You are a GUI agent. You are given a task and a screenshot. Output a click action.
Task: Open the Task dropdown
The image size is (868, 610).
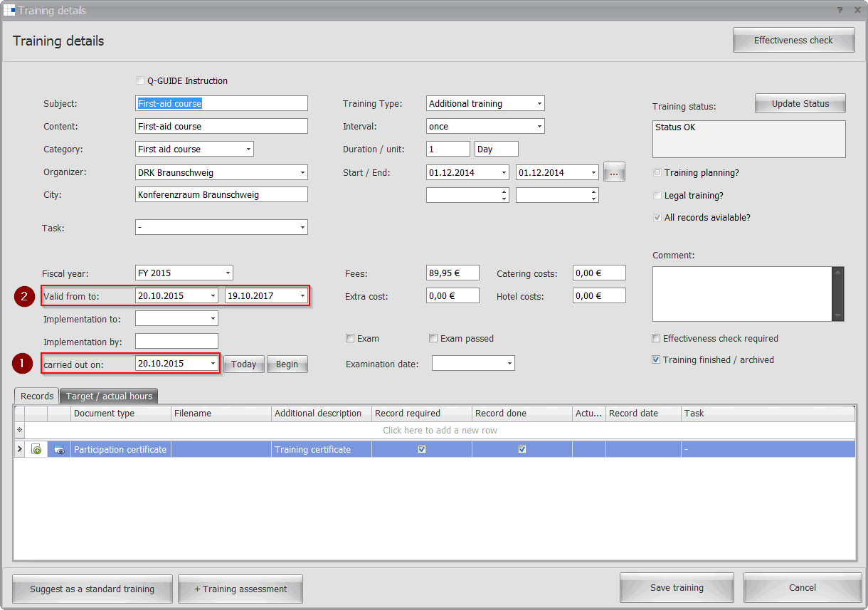click(x=302, y=227)
